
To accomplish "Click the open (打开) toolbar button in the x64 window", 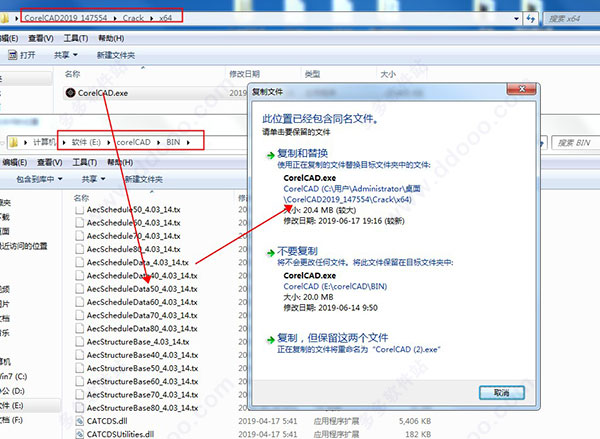I will coord(22,55).
